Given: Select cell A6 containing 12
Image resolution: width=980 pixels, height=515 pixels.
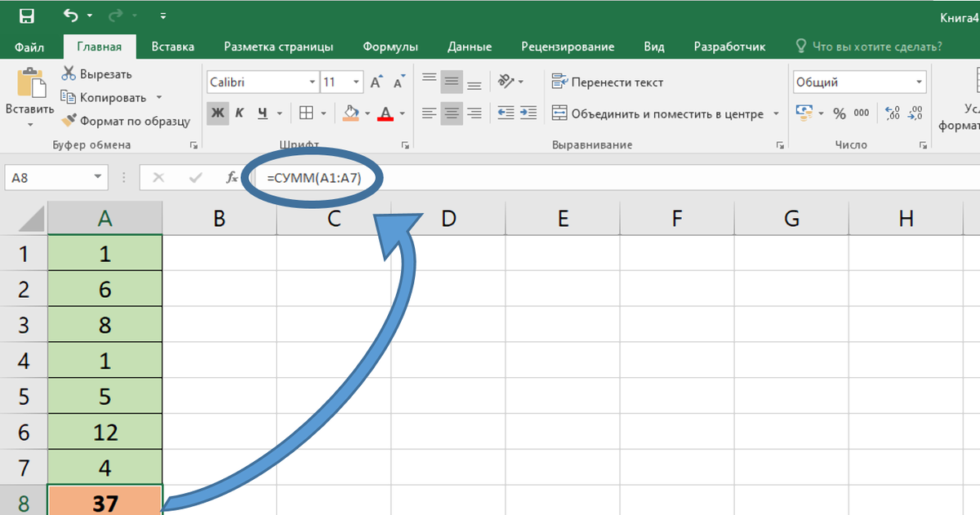Looking at the screenshot, I should 105,433.
